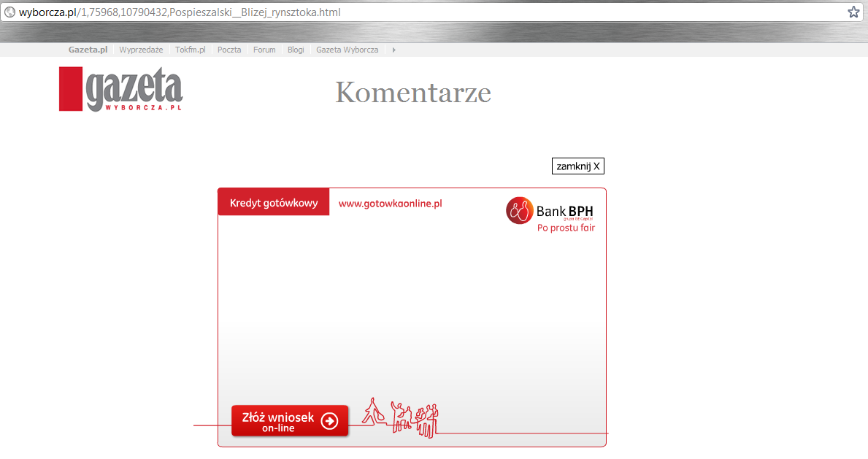The width and height of the screenshot is (868, 459).
Task: Close the ad with zamknij X
Action: pyautogui.click(x=577, y=166)
